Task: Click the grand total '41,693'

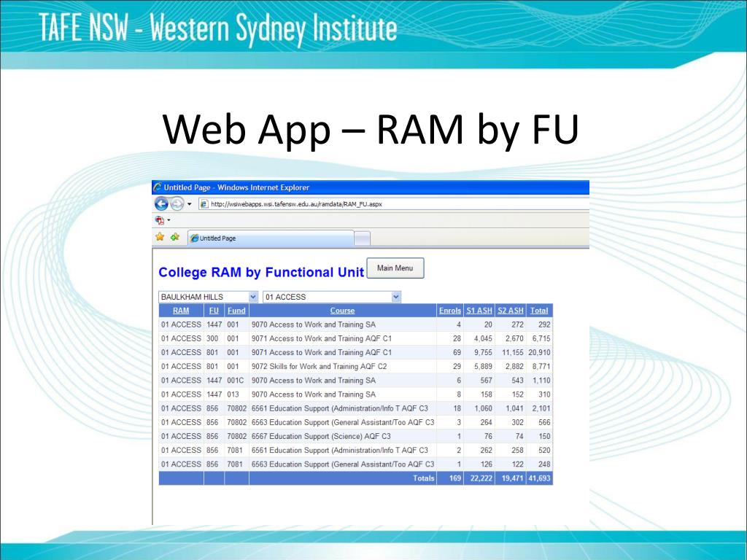Action: click(x=539, y=478)
